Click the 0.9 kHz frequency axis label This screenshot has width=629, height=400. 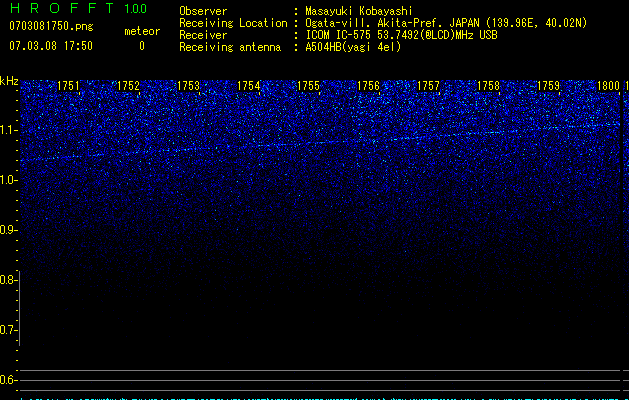tap(9, 230)
